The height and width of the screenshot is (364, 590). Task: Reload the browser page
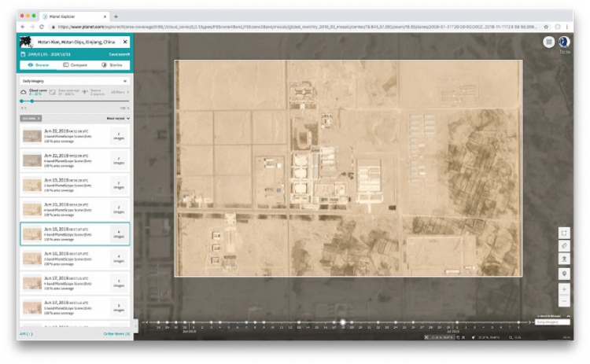pos(42,27)
